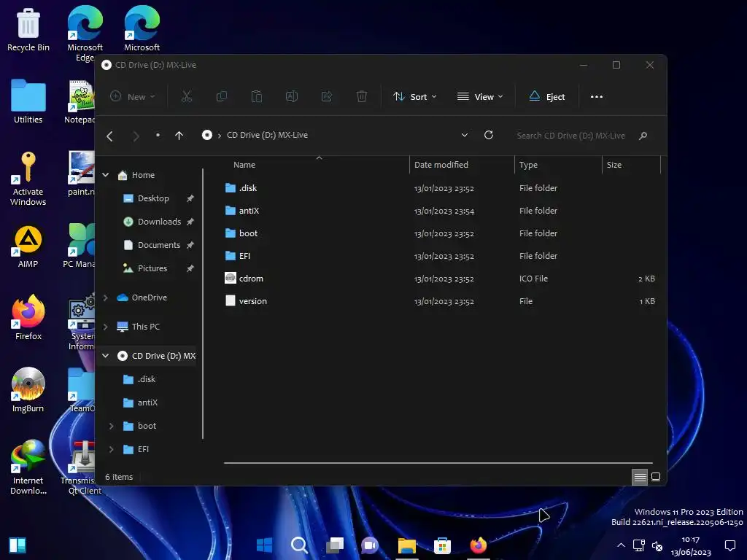The image size is (747, 560).
Task: Open the View dropdown menu
Action: coord(480,97)
